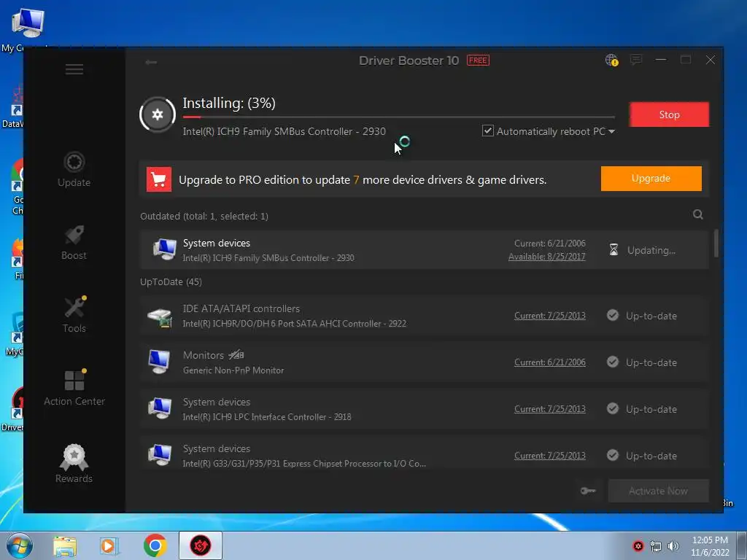Image resolution: width=747 pixels, height=560 pixels.
Task: Open File Explorer from the taskbar
Action: point(65,546)
